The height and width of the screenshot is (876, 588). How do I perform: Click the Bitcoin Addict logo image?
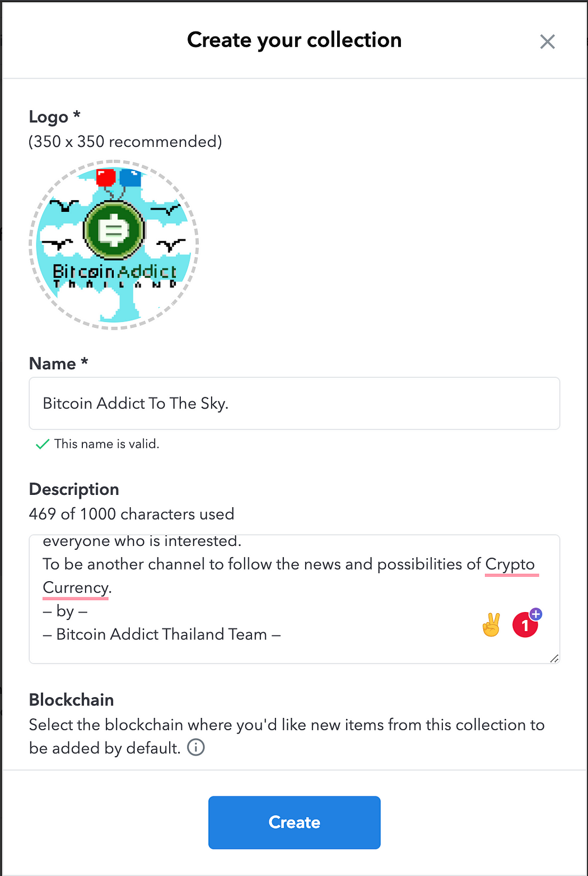tap(114, 245)
